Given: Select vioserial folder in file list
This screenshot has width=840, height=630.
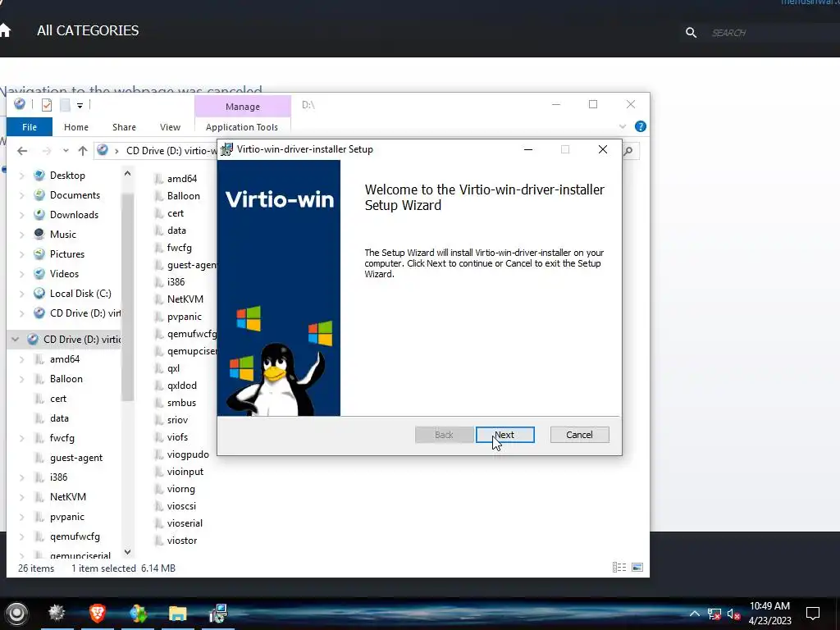Looking at the screenshot, I should (x=185, y=523).
